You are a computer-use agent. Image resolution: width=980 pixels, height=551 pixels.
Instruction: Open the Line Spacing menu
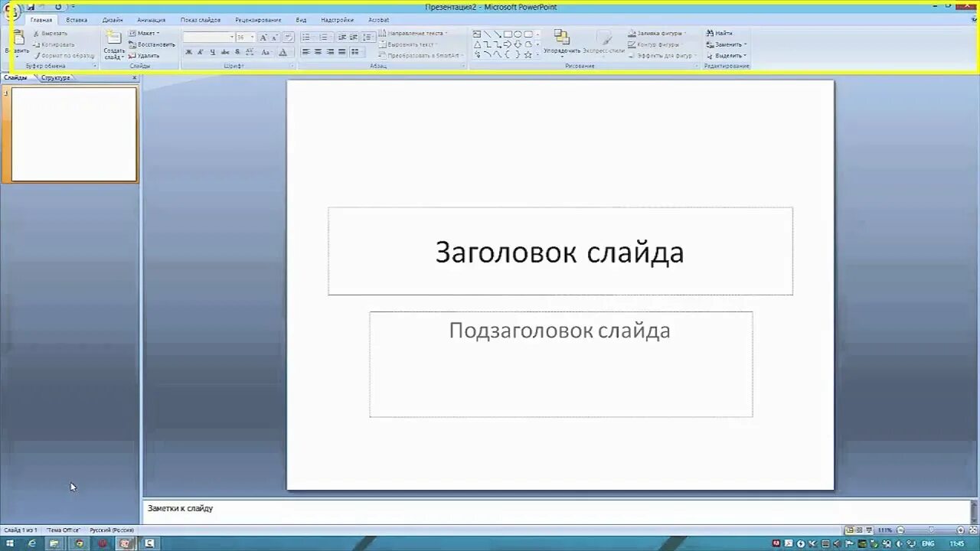click(x=368, y=37)
